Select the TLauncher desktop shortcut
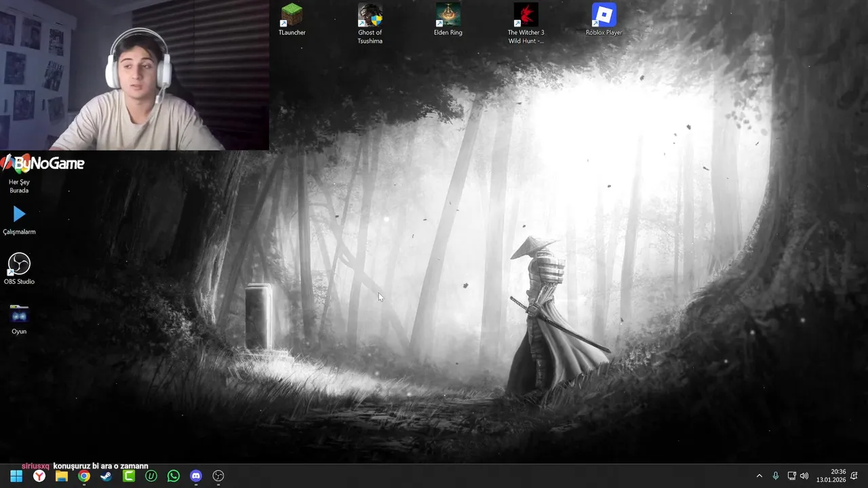This screenshot has width=868, height=488. (292, 20)
